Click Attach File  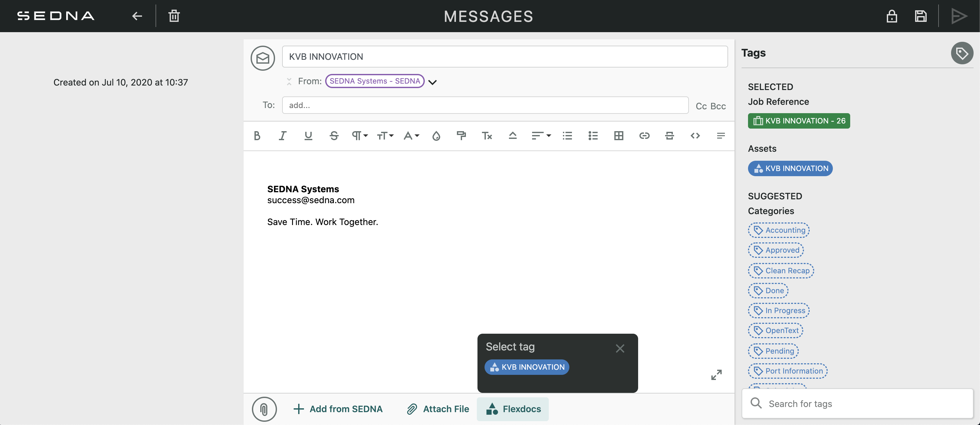point(438,409)
